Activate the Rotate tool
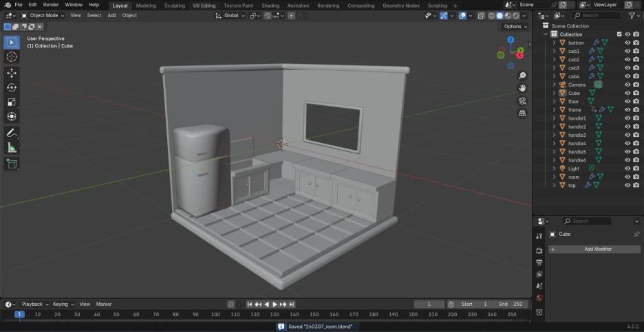The image size is (644, 332). (12, 87)
